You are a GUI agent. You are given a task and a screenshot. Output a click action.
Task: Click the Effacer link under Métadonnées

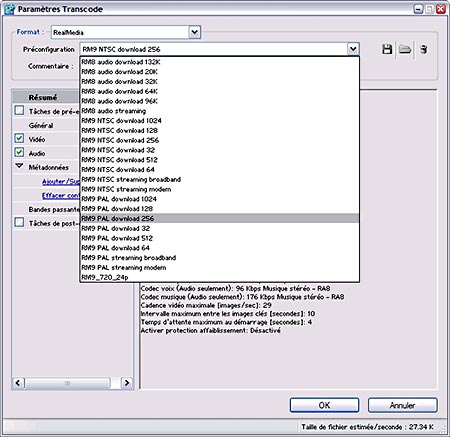[61, 196]
